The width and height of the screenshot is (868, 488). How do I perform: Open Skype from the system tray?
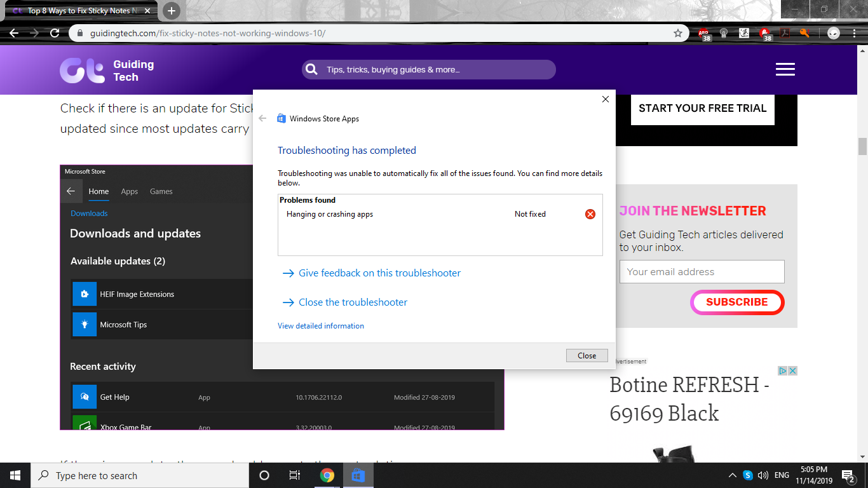click(x=748, y=475)
